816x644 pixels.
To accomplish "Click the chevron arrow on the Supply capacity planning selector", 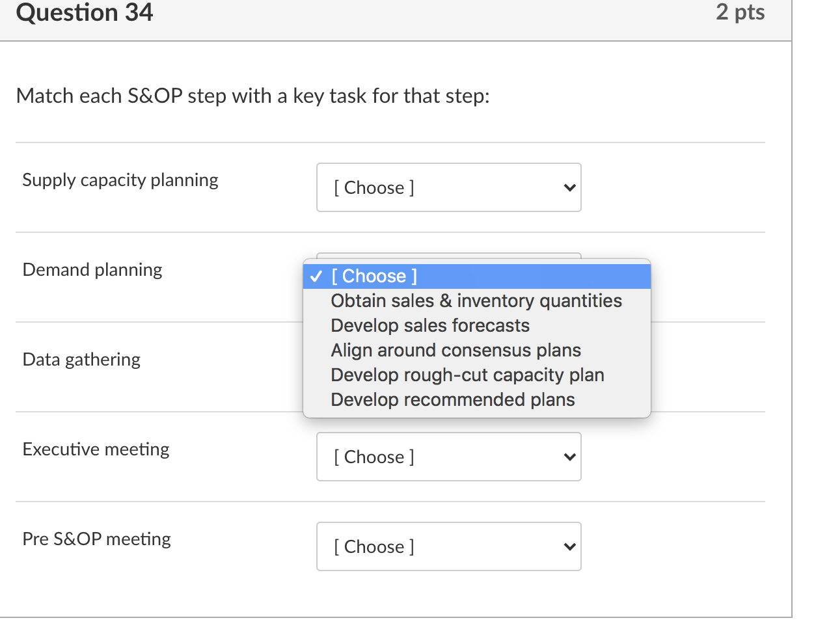I will coord(569,188).
